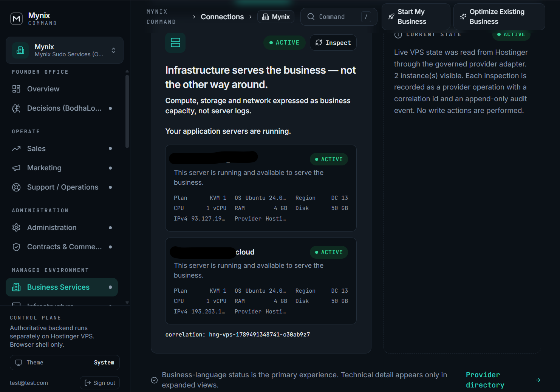Click Start My Business button
The image size is (560, 392).
coord(416,17)
